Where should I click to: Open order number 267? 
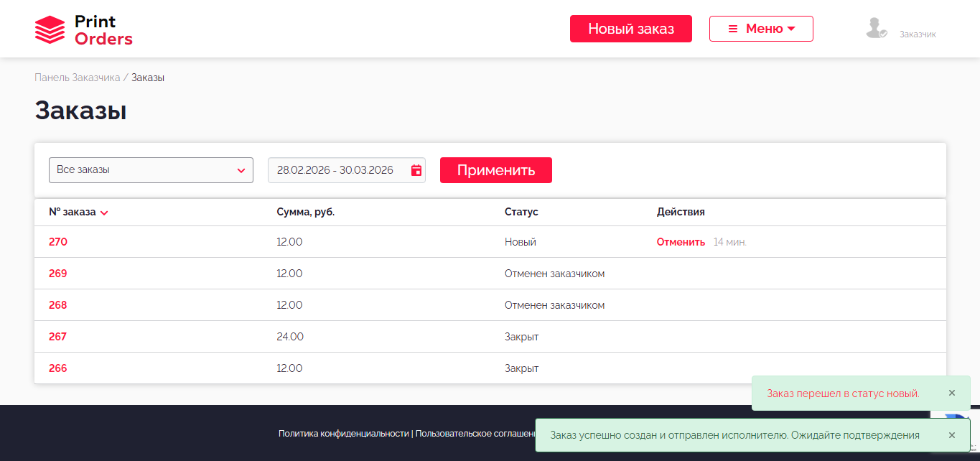[58, 337]
